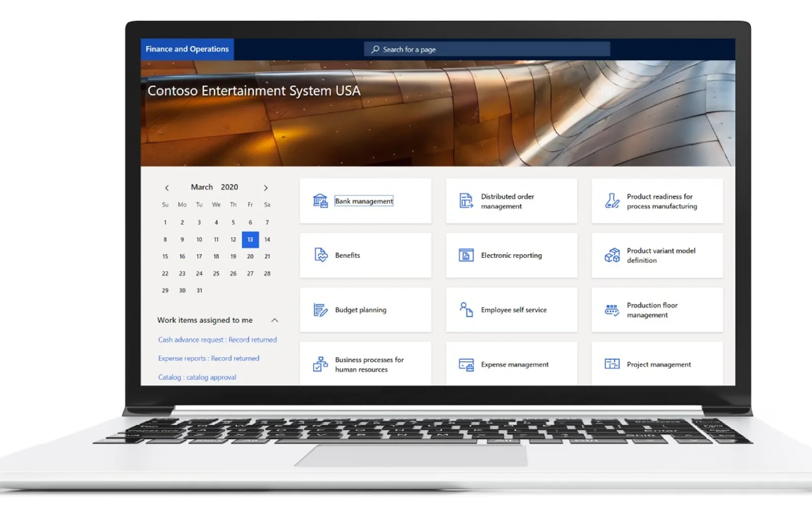The image size is (812, 508).
Task: Click the Bank management building icon
Action: [x=320, y=201]
